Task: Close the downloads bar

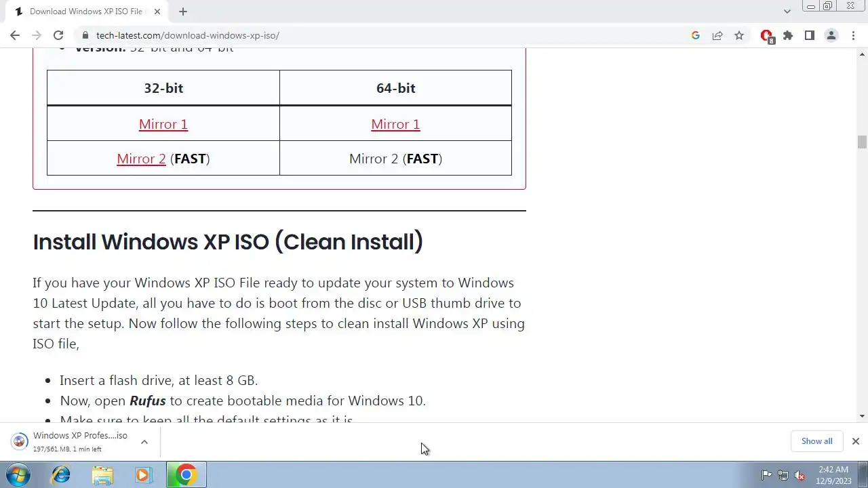Action: [856, 441]
